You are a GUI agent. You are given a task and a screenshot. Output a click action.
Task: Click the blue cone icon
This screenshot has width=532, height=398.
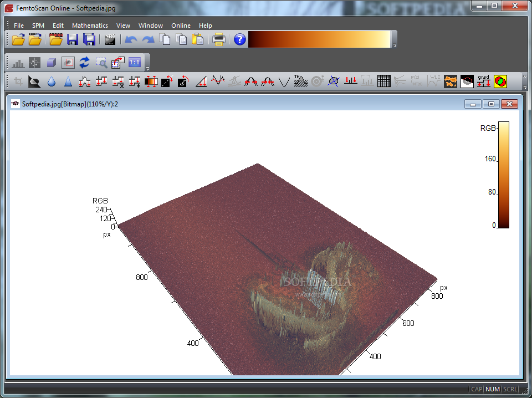click(x=68, y=82)
